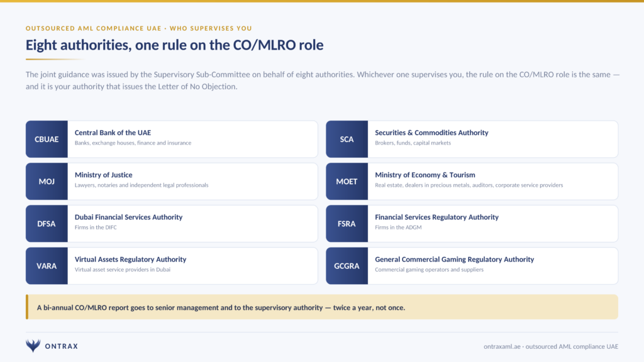Viewport: 644px width, 362px height.
Task: Click the slide headline 'Eight authorities, one rule'
Action: 175,45
